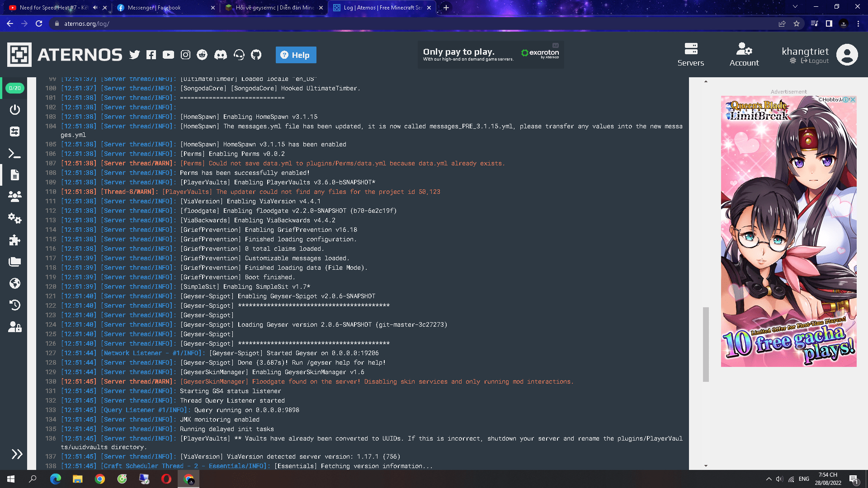Show hidden system tray icons
This screenshot has width=868, height=488.
point(769,479)
